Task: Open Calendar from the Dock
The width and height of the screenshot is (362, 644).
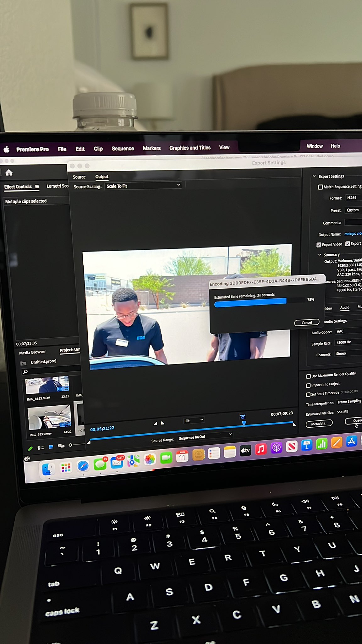Action: 182,456
